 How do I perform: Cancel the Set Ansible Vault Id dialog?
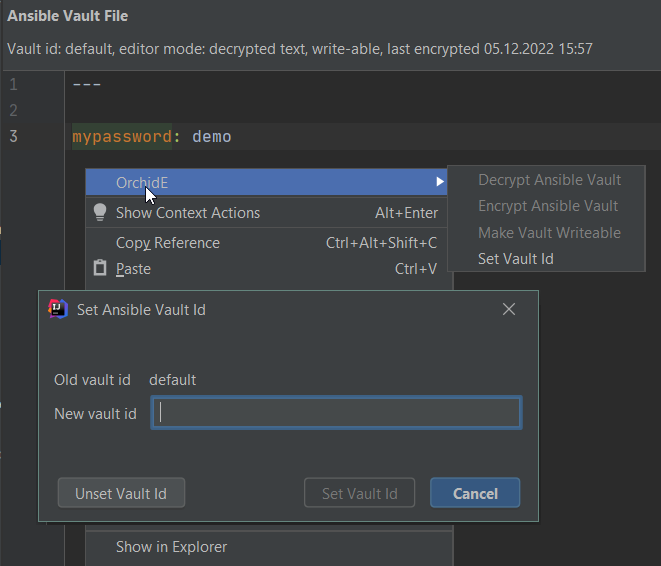[x=475, y=493]
